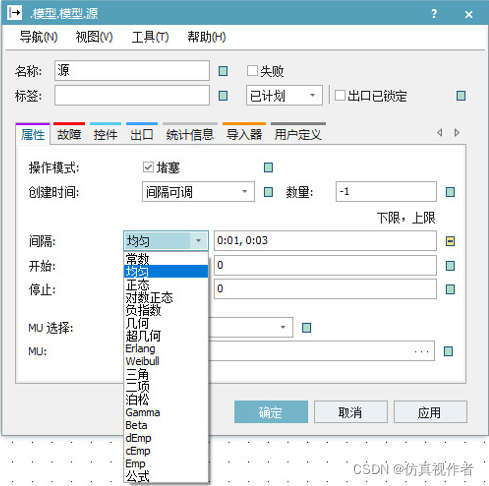Switch to the 故障 tab
Image resolution: width=489 pixels, height=486 pixels.
pyautogui.click(x=69, y=135)
